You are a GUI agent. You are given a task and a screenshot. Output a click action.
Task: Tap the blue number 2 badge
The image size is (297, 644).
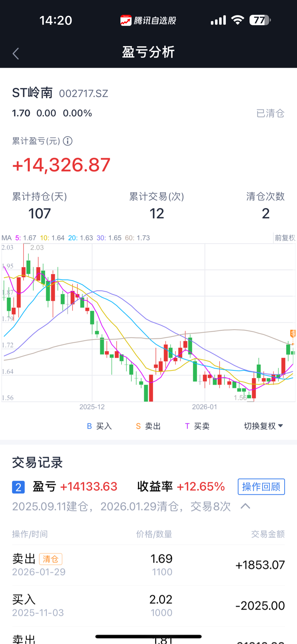[x=19, y=487]
